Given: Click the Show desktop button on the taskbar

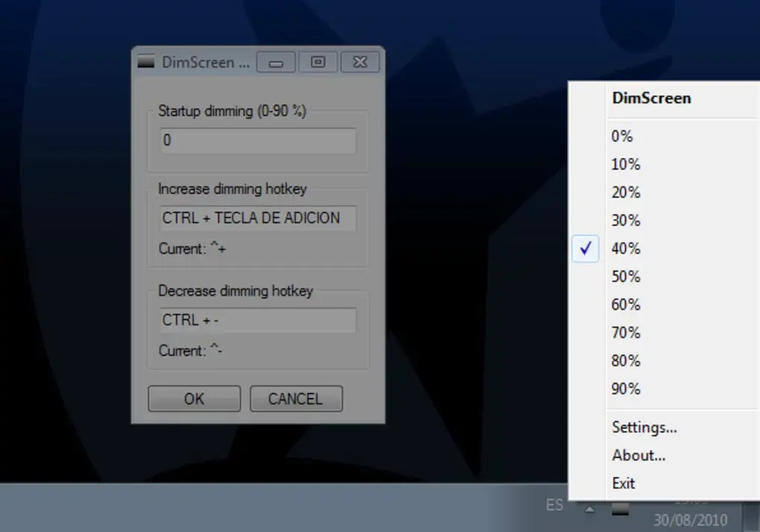Looking at the screenshot, I should [x=751, y=516].
